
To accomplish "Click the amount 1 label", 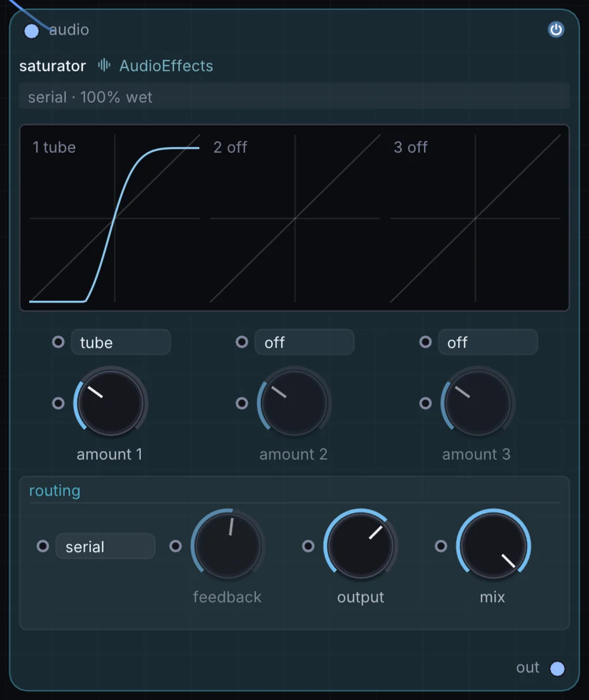I will (x=109, y=454).
